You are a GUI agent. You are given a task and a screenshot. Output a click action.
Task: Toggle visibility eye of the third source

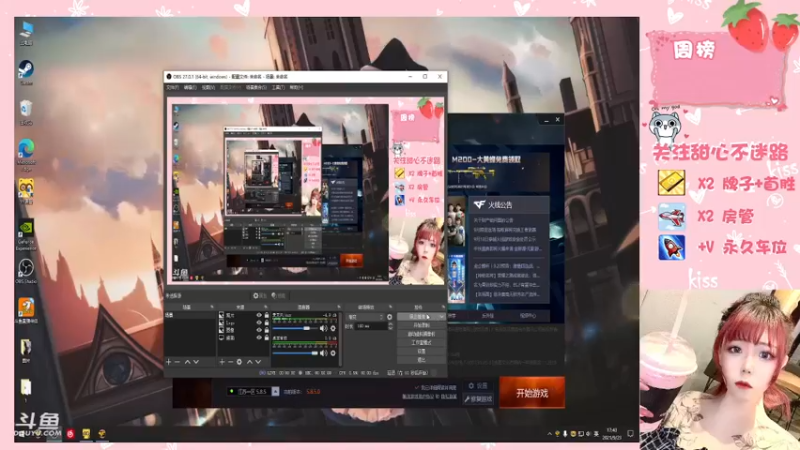(259, 330)
